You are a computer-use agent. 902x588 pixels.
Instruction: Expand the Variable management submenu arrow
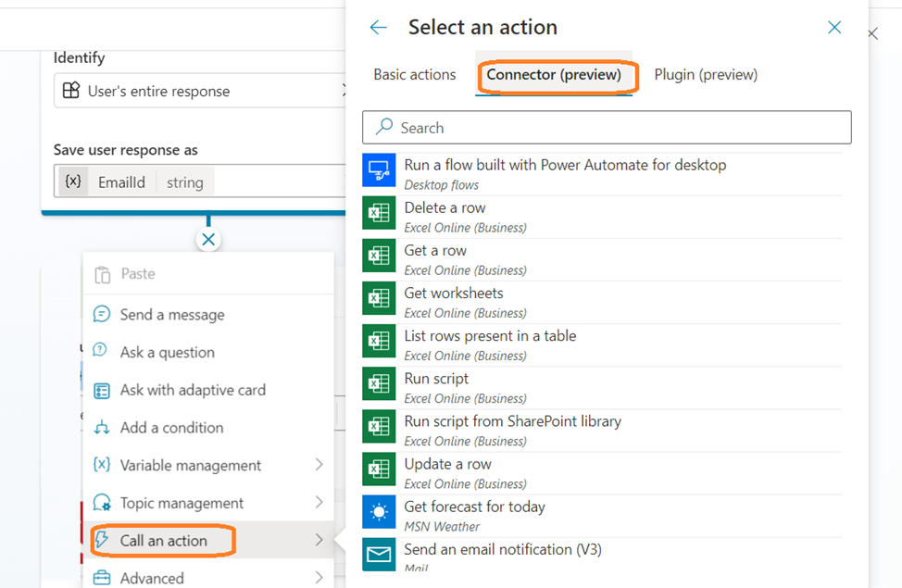[319, 465]
